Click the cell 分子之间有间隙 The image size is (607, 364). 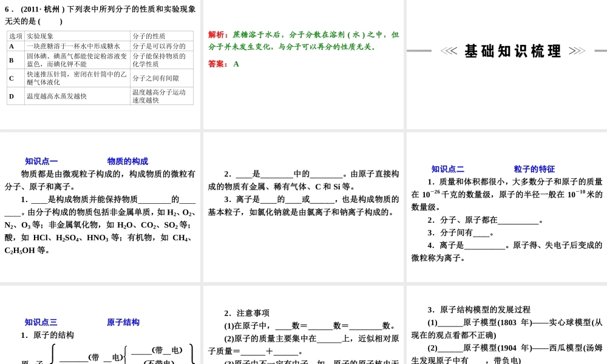[x=162, y=78]
